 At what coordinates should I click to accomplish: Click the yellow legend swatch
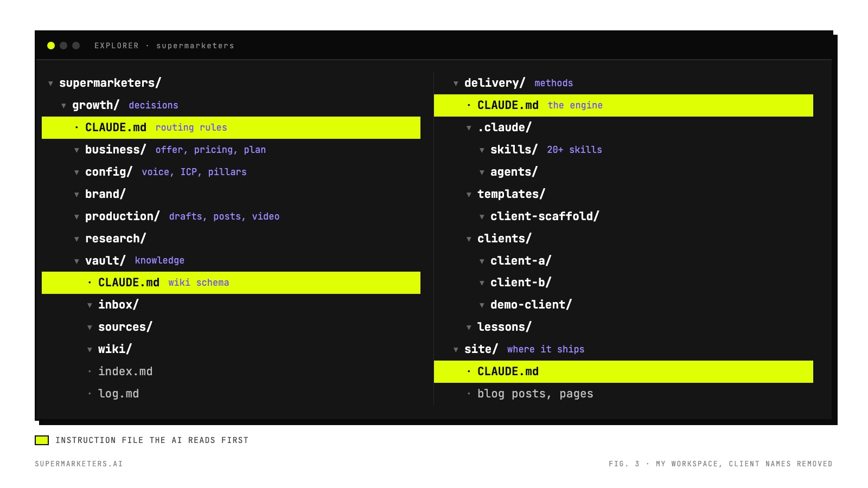42,440
